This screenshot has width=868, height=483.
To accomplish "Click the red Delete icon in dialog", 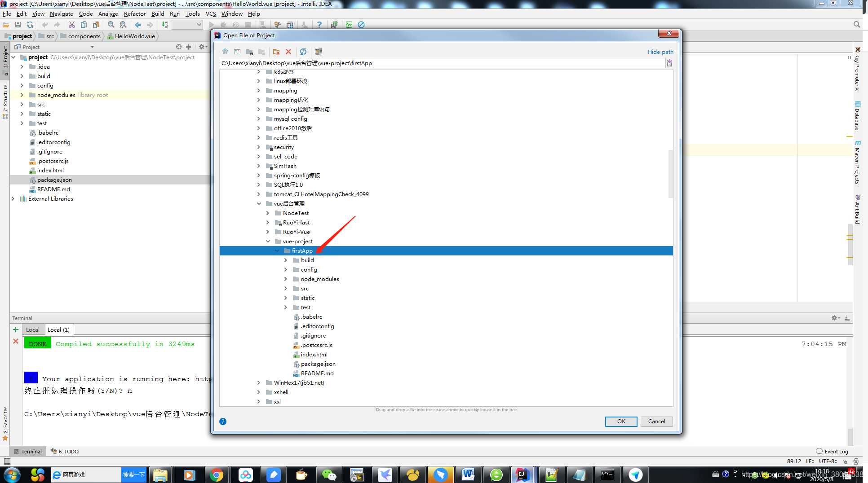I will coord(288,52).
